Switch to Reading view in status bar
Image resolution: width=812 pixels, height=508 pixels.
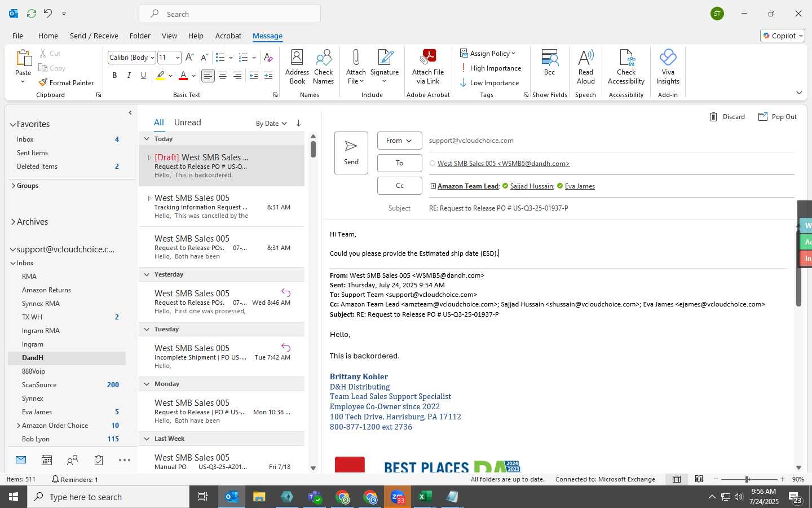(699, 479)
